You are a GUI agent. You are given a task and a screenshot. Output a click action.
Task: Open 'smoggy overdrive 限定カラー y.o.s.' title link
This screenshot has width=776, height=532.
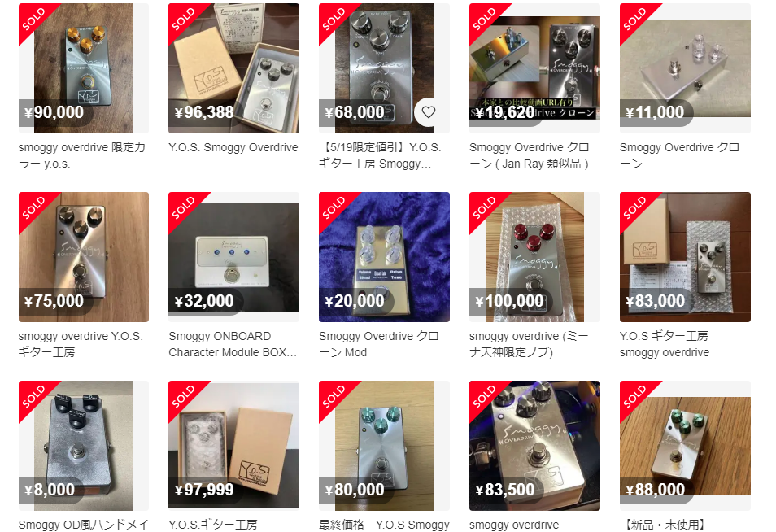coord(81,155)
